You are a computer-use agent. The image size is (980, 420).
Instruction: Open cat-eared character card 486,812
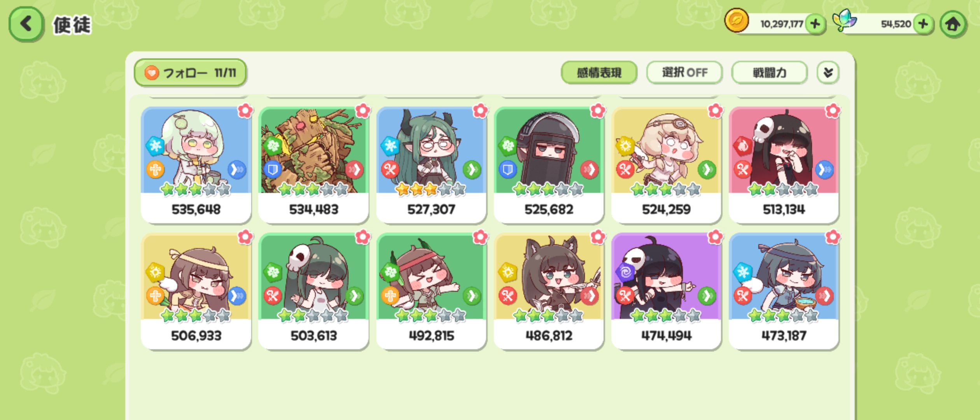(549, 291)
